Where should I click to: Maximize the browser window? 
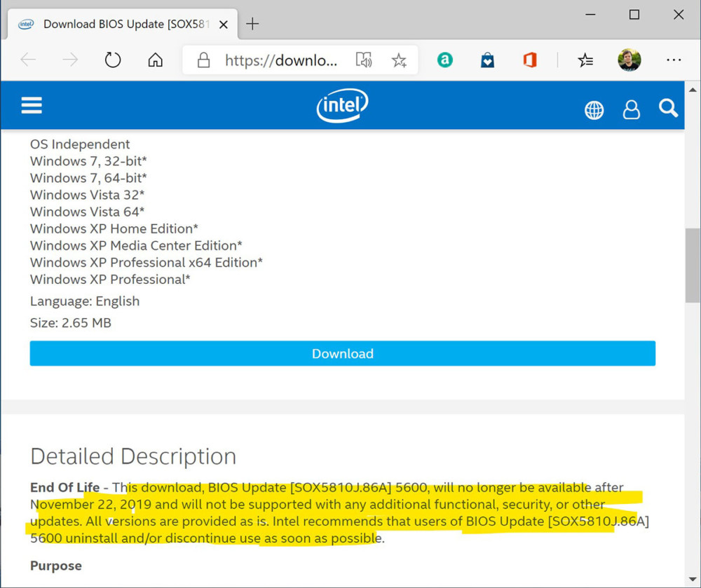tap(634, 15)
